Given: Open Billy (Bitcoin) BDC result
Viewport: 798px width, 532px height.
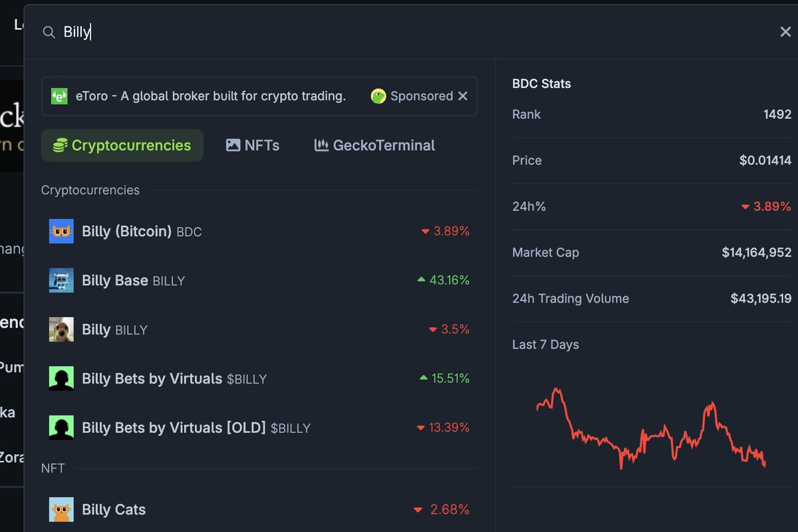Looking at the screenshot, I should point(259,231).
